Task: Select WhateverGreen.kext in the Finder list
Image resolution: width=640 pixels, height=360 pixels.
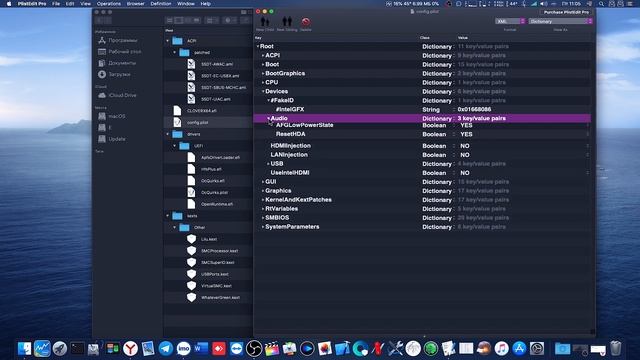Action: coord(220,298)
